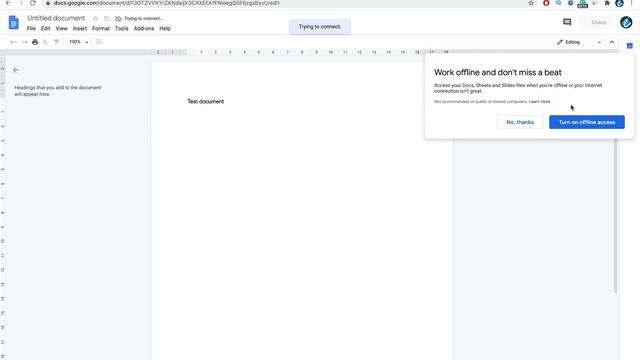The width and height of the screenshot is (640, 360).
Task: Open the Tools menu
Action: [122, 29]
